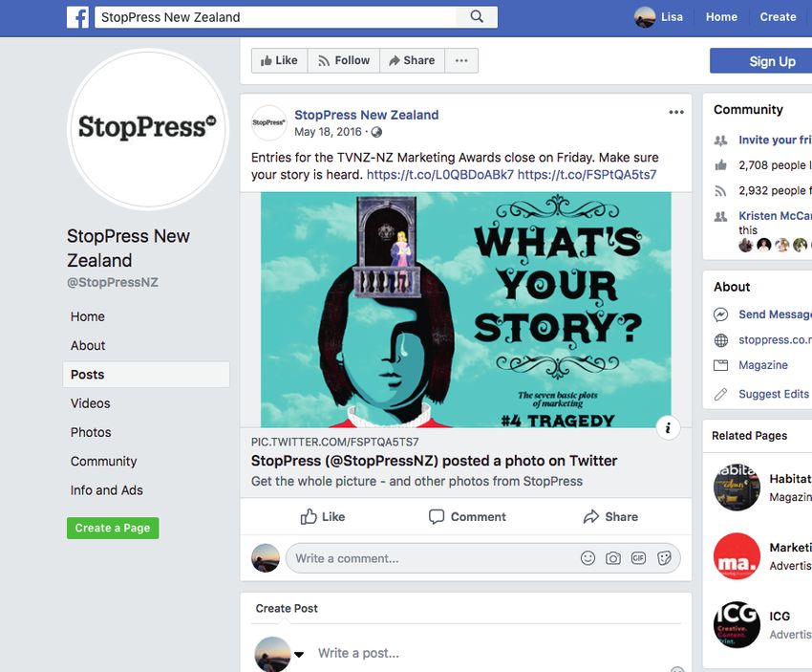Click the Messenger icon beside Send Message
Screen dimensions: 812x672
pos(721,314)
